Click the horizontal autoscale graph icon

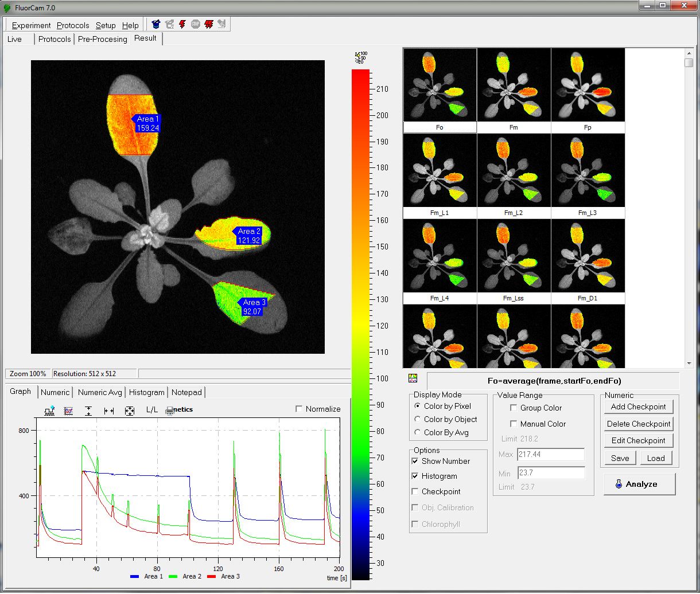pos(109,411)
